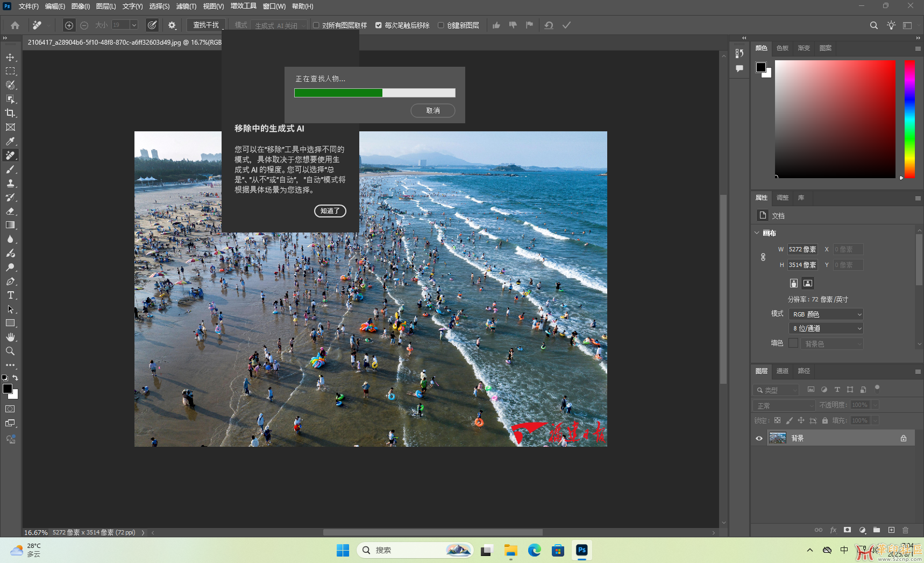Toggle width-height link chain in canvas properties

pos(763,257)
